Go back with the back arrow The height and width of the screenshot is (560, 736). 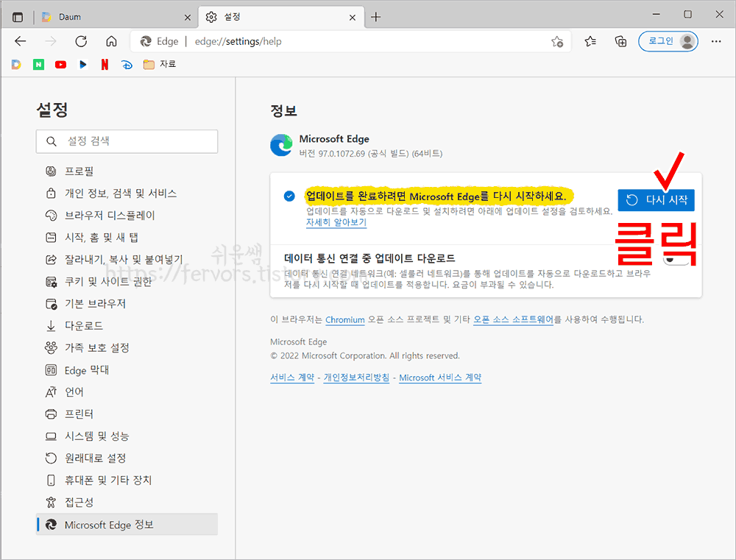click(20, 41)
